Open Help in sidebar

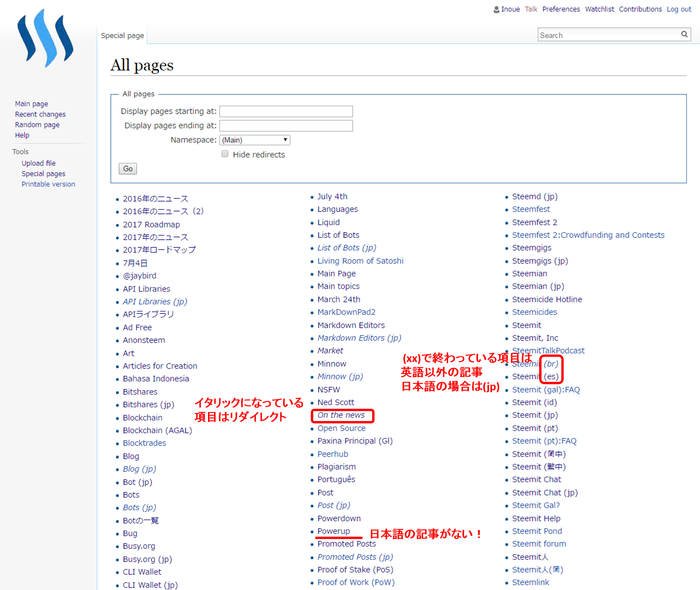click(x=22, y=135)
